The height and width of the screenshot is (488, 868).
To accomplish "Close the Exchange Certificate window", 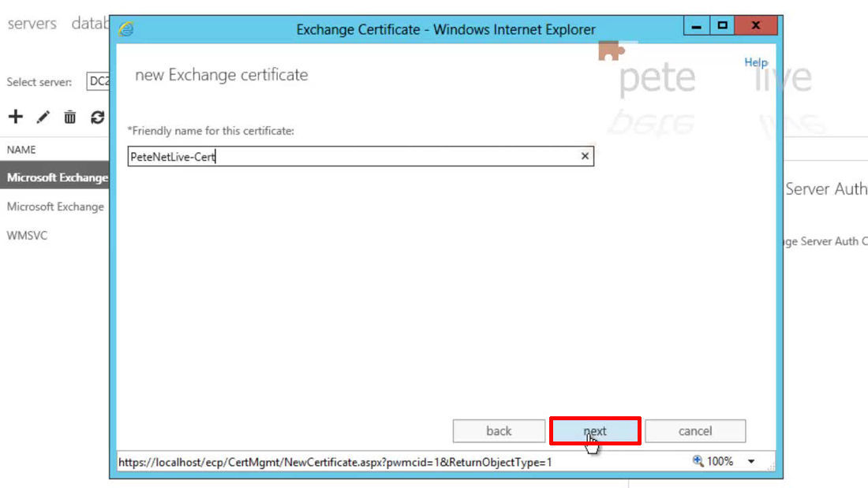I will pos(756,25).
